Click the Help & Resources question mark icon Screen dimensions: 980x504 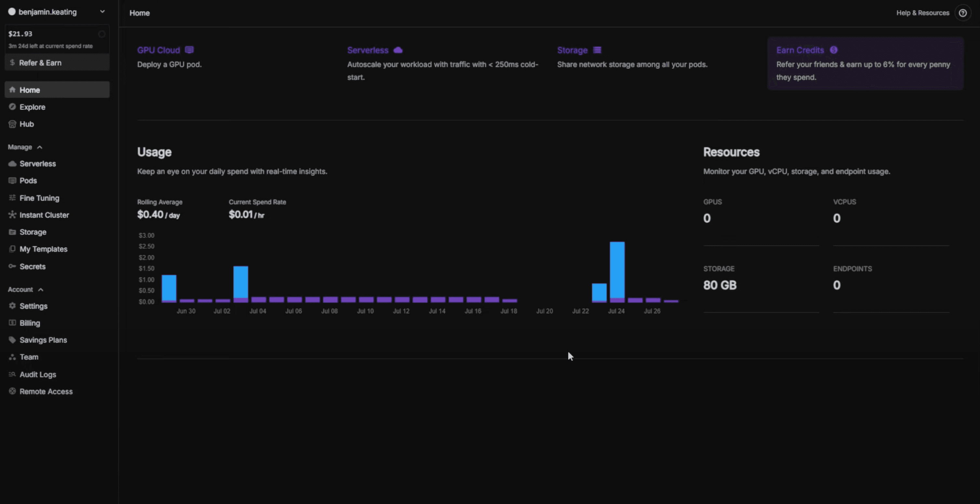962,13
